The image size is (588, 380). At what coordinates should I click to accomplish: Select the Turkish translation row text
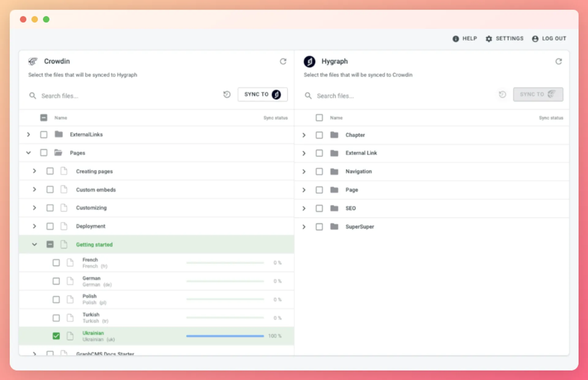95,318
